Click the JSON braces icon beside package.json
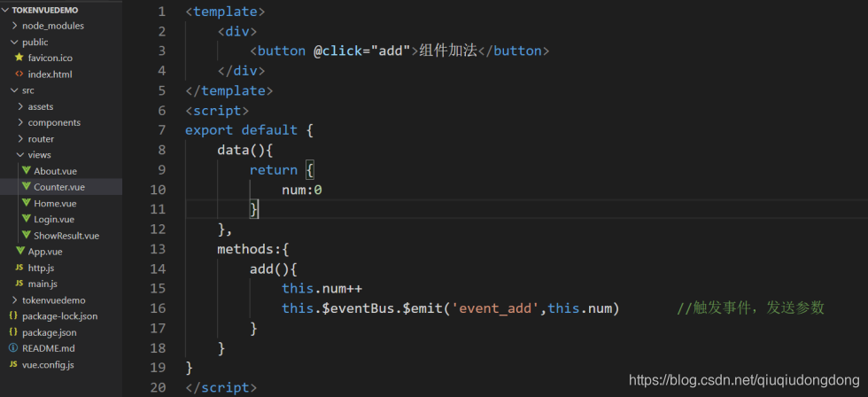 (12, 332)
